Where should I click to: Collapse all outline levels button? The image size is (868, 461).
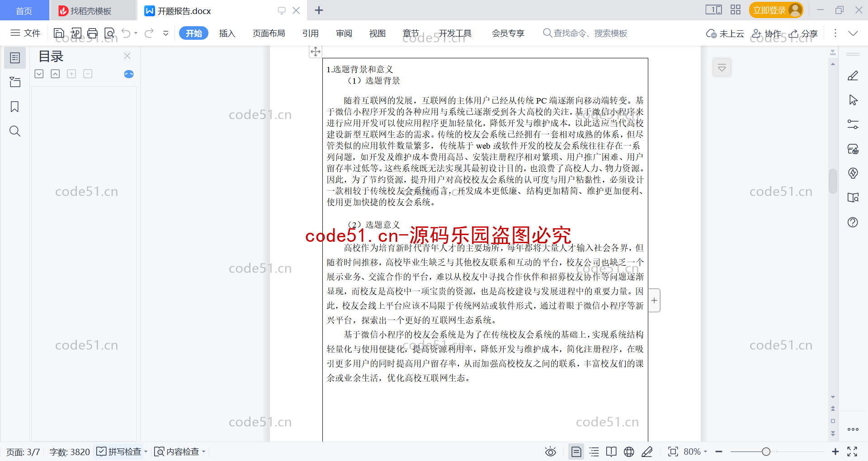point(55,74)
